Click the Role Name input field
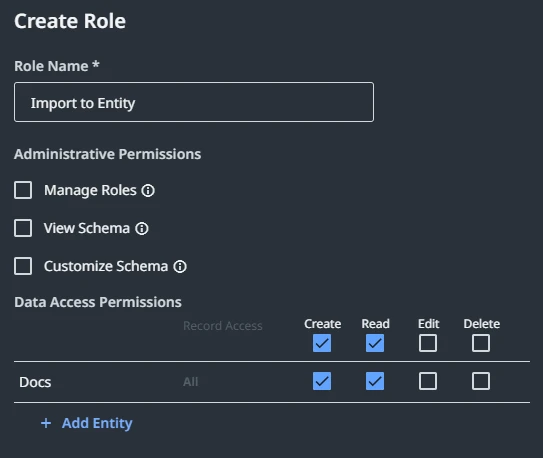Image resolution: width=543 pixels, height=458 pixels. (x=194, y=102)
